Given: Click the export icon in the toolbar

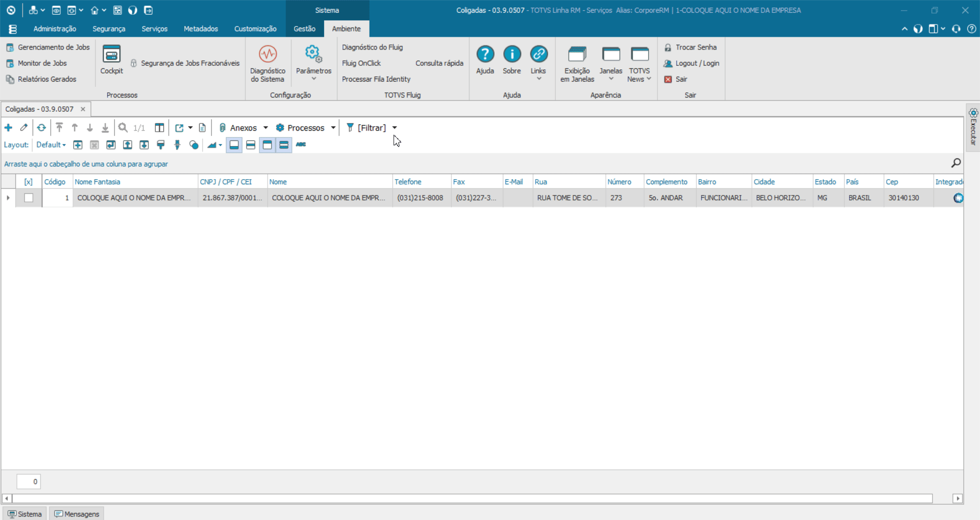Looking at the screenshot, I should (x=179, y=128).
